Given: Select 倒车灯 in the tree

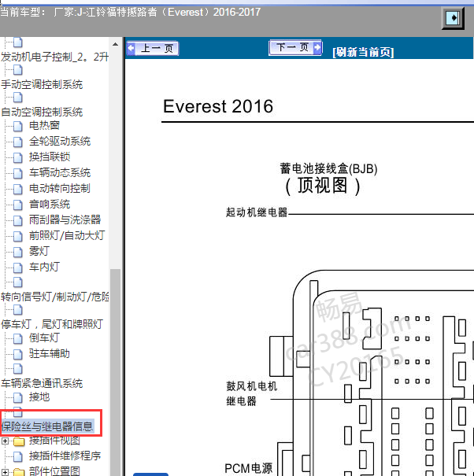Looking at the screenshot, I should pos(44,338).
